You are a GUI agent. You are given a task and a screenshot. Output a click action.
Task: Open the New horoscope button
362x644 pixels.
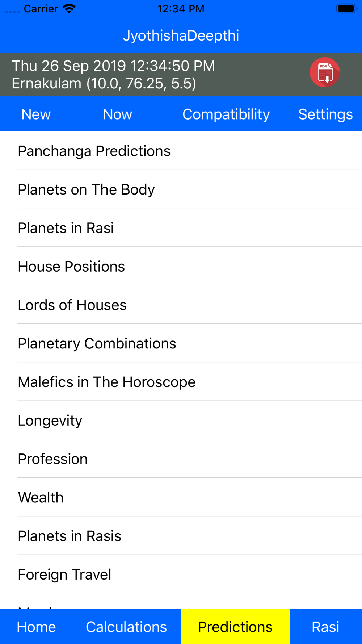pyautogui.click(x=36, y=114)
